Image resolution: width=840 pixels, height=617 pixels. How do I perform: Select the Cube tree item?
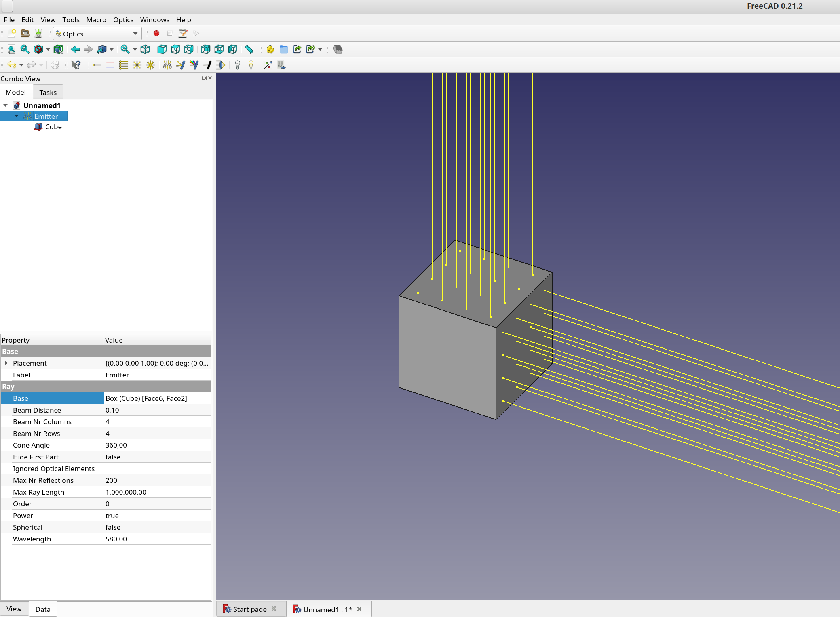53,127
